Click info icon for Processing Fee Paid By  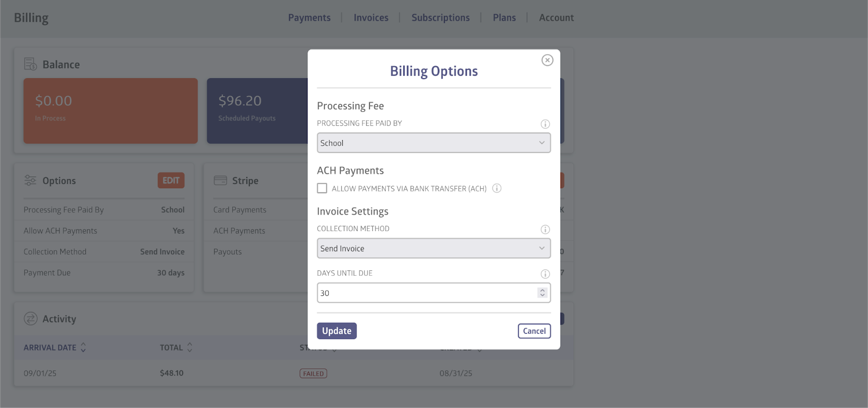pyautogui.click(x=545, y=124)
